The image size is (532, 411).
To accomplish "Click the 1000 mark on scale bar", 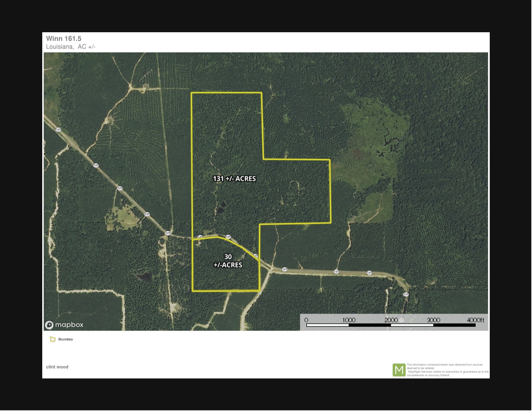I will 349,320.
